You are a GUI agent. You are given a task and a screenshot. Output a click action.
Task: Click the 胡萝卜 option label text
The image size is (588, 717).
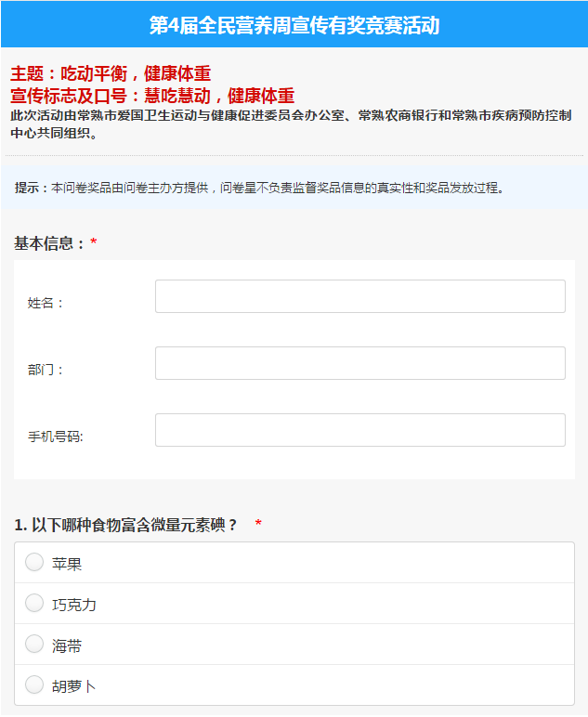coord(74,686)
